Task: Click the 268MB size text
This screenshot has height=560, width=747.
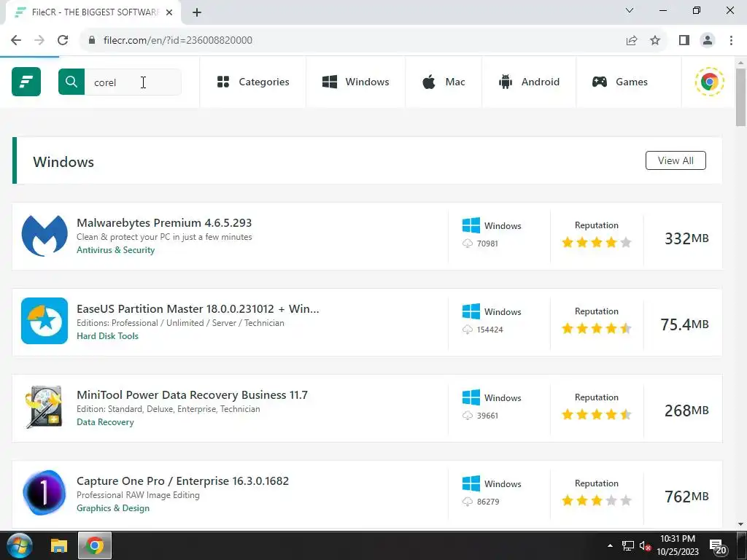Action: click(x=686, y=411)
